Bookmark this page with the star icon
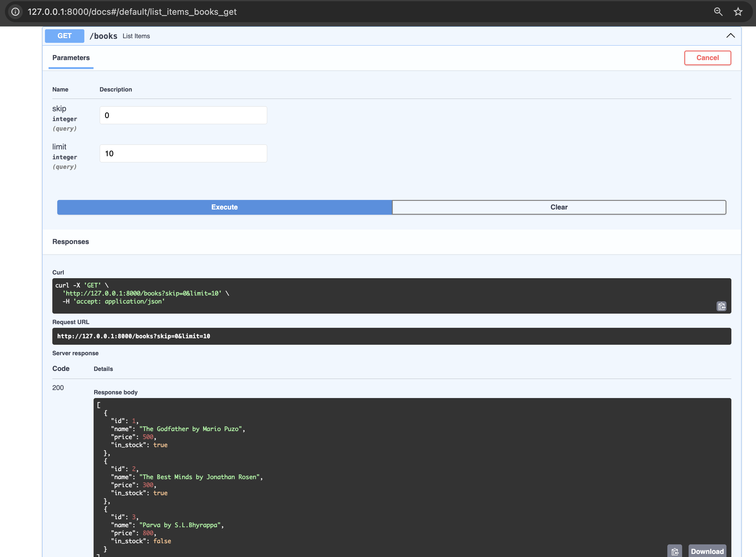 pyautogui.click(x=738, y=11)
